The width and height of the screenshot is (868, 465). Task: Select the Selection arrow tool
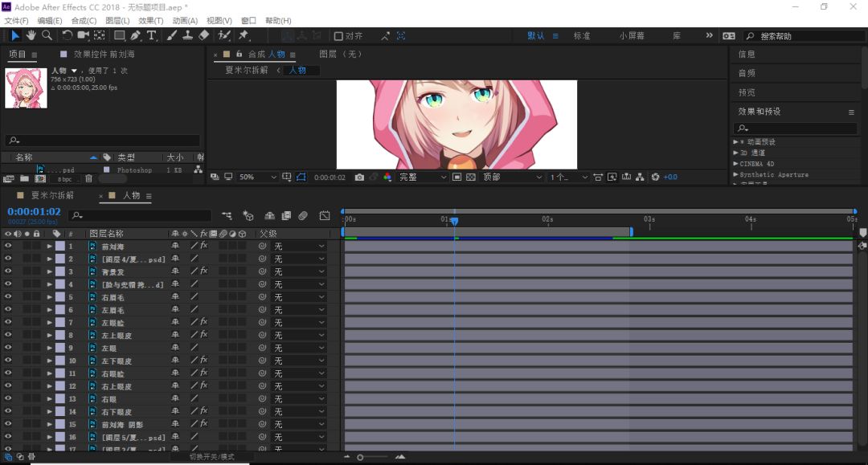pos(15,35)
